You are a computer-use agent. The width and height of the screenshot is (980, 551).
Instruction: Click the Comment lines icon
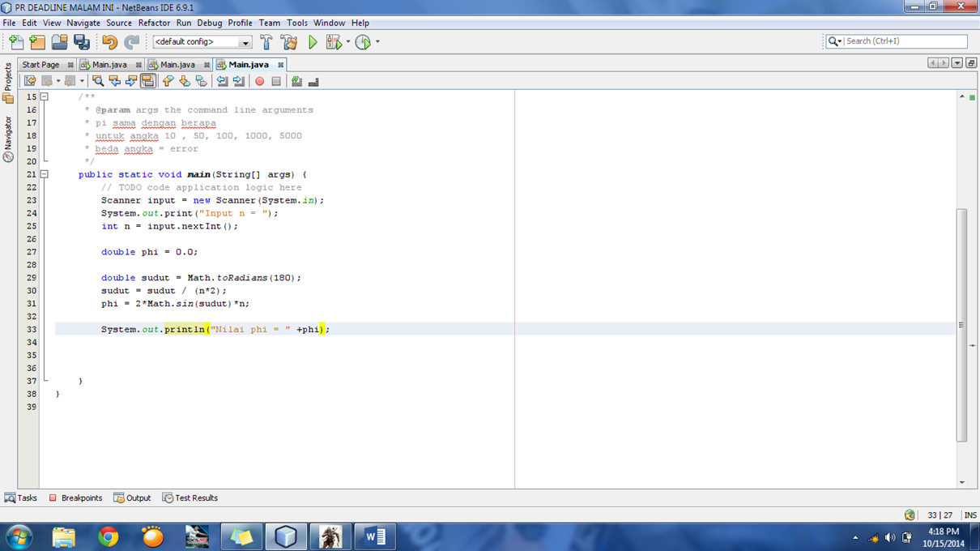(x=296, y=81)
